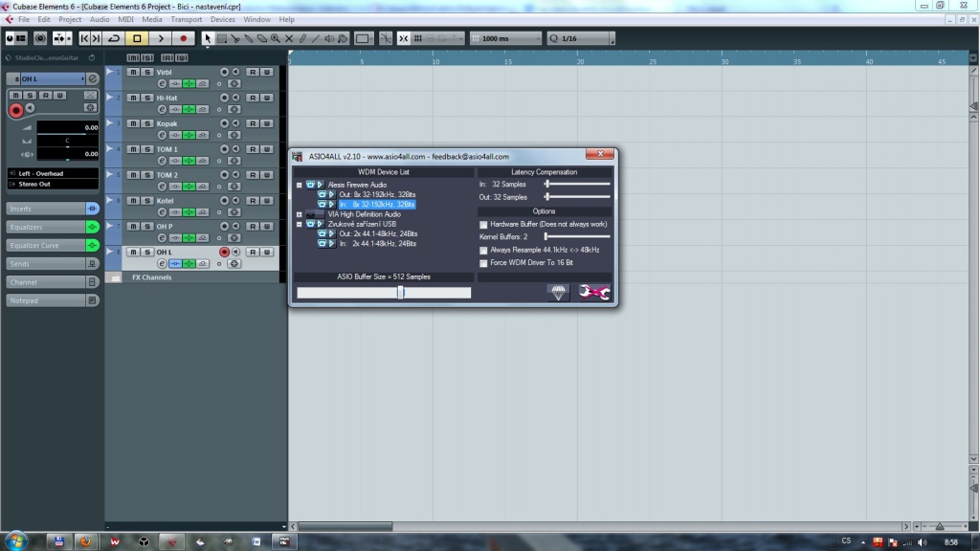Click the ASIO Buffer Size slider handle
Image resolution: width=980 pixels, height=551 pixels.
pyautogui.click(x=400, y=293)
